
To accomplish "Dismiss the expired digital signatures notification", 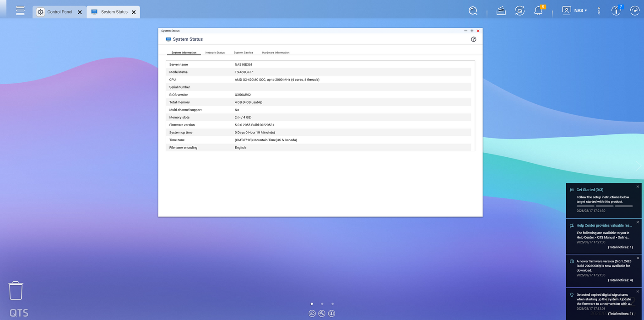I will (638, 292).
